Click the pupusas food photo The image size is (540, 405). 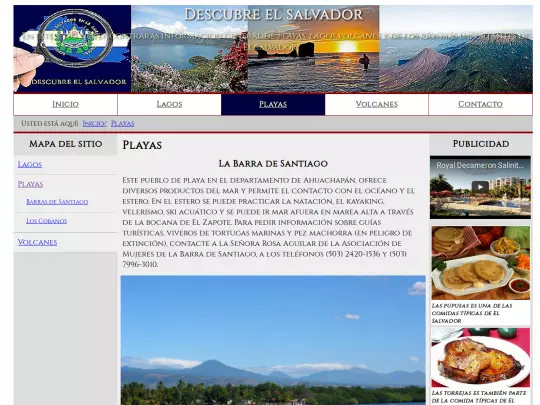point(480,263)
